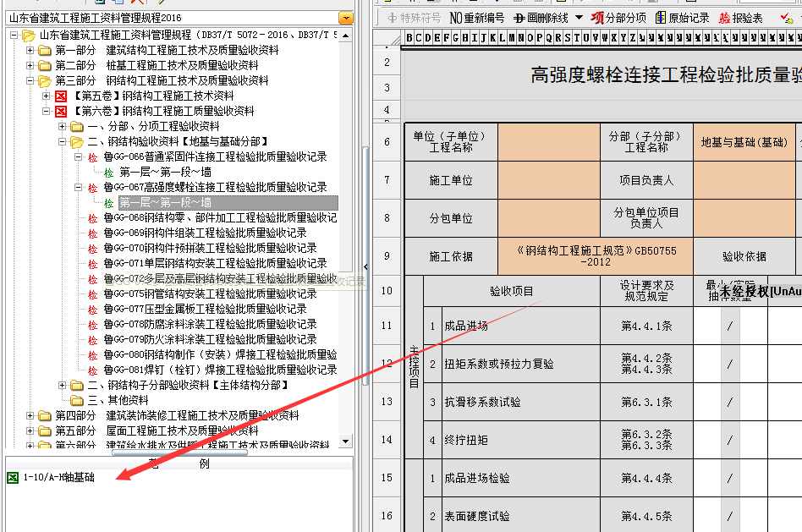Click the green Excel icon beside 1-10/A-H轴基础

click(12, 478)
